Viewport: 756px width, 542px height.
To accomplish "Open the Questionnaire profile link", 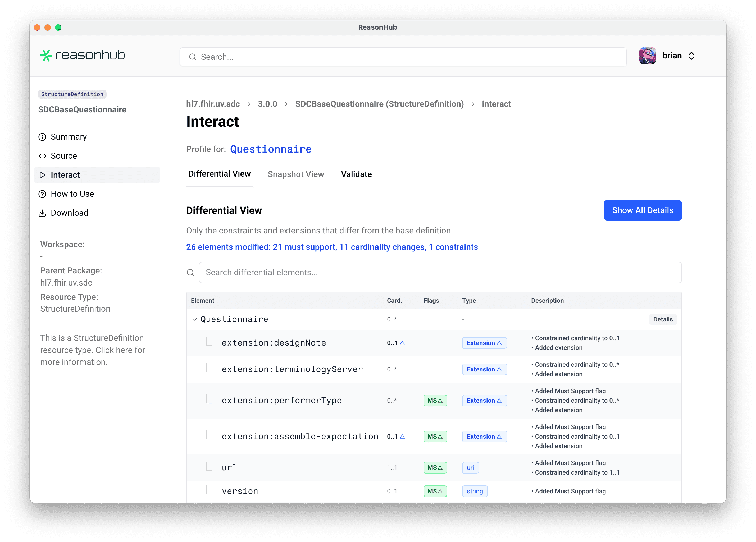I will click(x=271, y=149).
